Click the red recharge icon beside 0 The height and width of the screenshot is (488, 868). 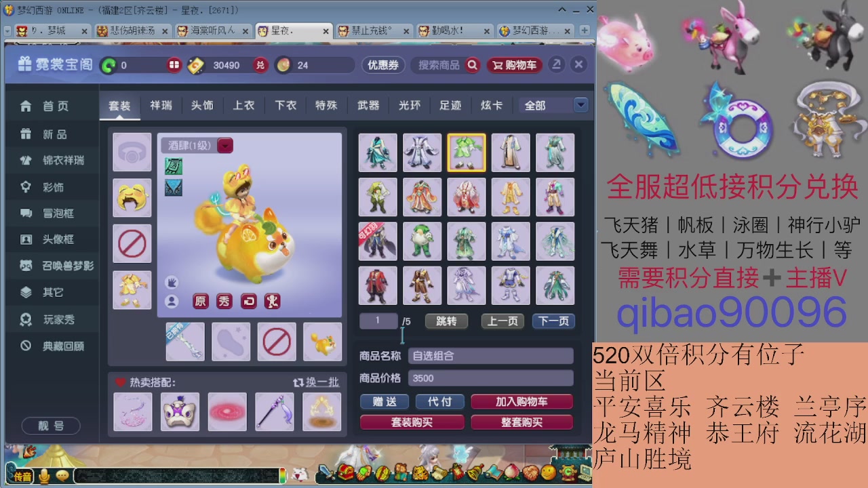click(174, 65)
